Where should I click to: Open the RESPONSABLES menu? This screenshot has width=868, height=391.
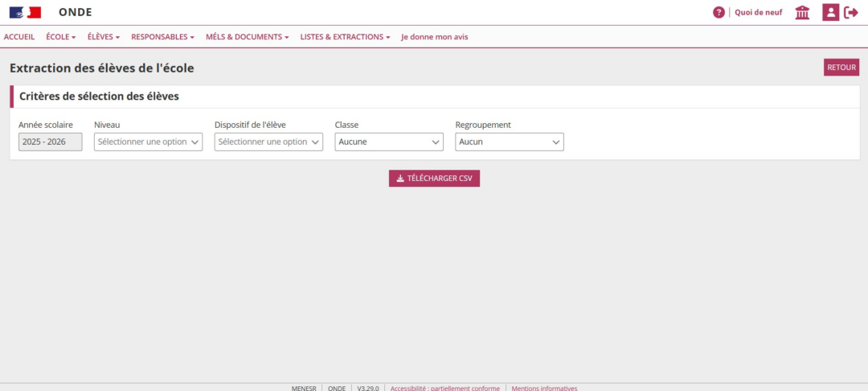(x=162, y=37)
